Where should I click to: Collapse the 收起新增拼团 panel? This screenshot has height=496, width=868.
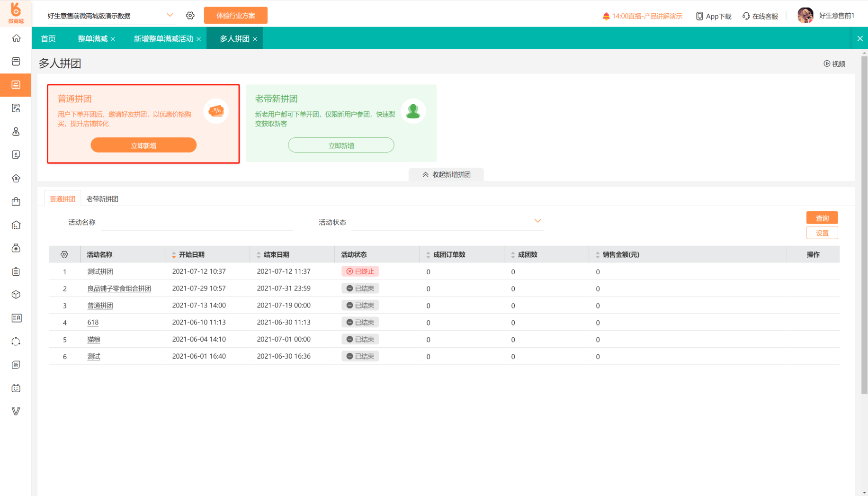tap(446, 174)
